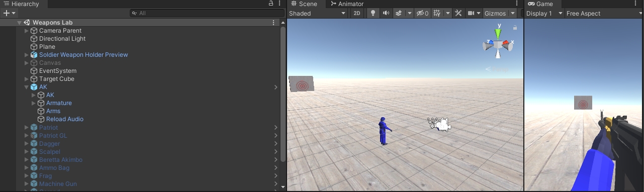Expand the Target Cube object

[27, 79]
